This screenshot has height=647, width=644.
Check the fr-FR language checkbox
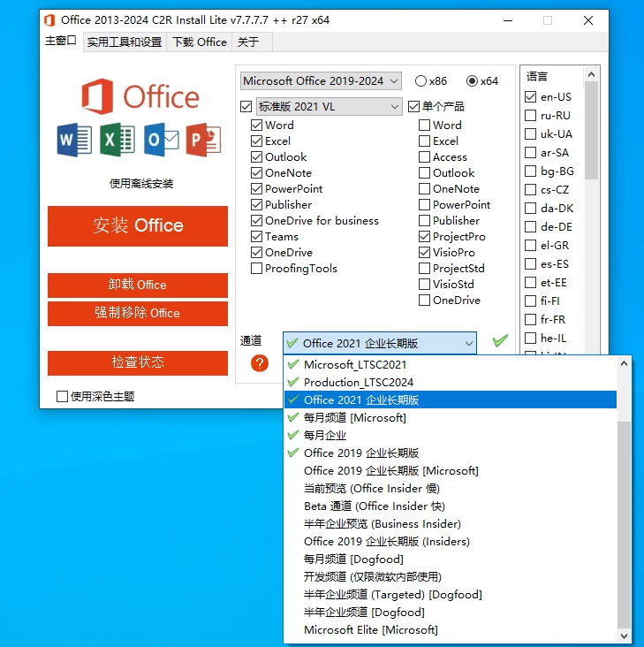[530, 320]
